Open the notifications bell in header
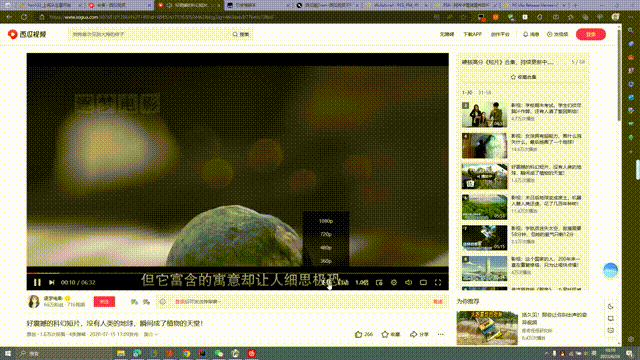The height and width of the screenshot is (360, 640). (531, 34)
